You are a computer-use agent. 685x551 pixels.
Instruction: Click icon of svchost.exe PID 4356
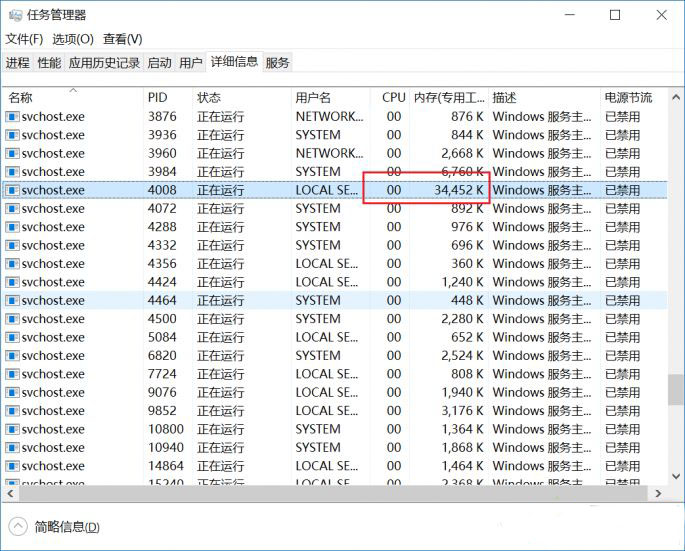(x=12, y=263)
